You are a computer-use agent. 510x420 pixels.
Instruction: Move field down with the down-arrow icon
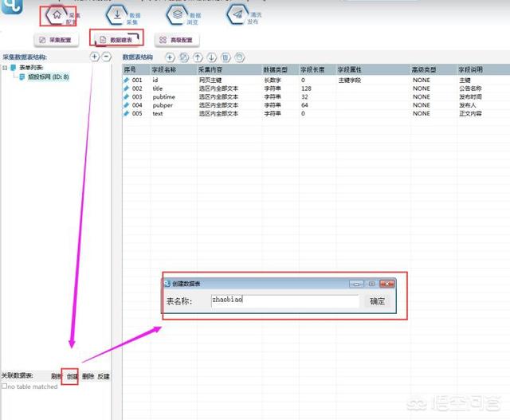[212, 57]
